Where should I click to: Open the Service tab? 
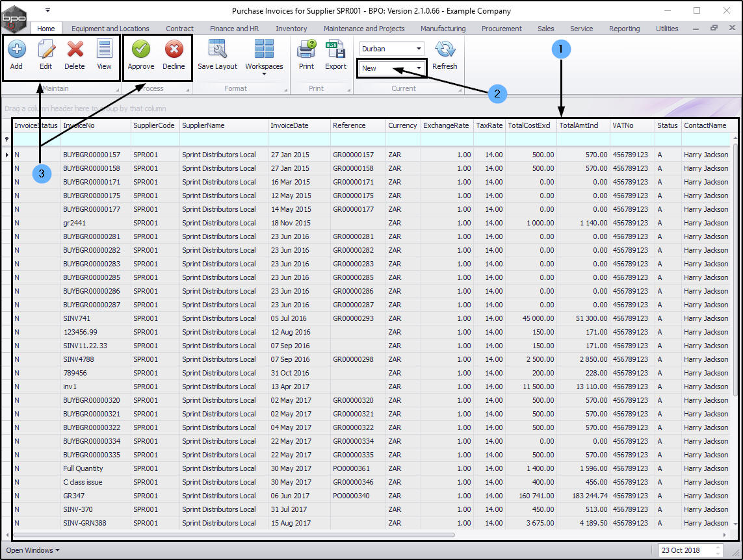(x=581, y=29)
